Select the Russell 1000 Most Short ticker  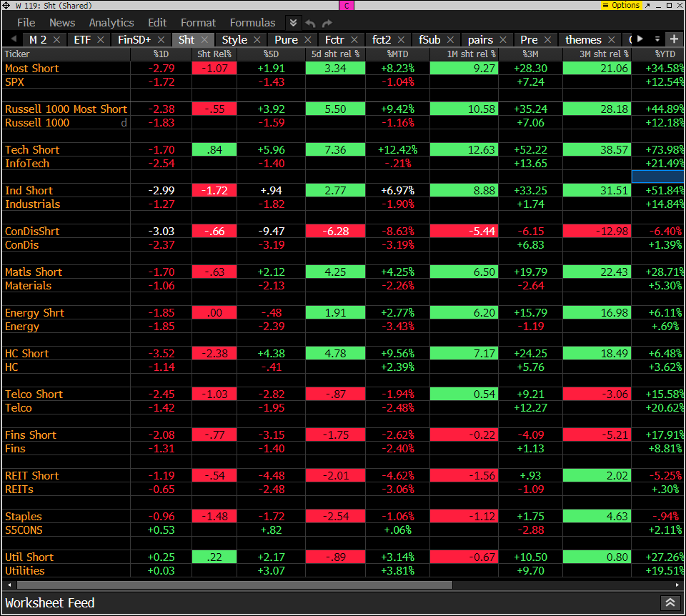(66, 109)
